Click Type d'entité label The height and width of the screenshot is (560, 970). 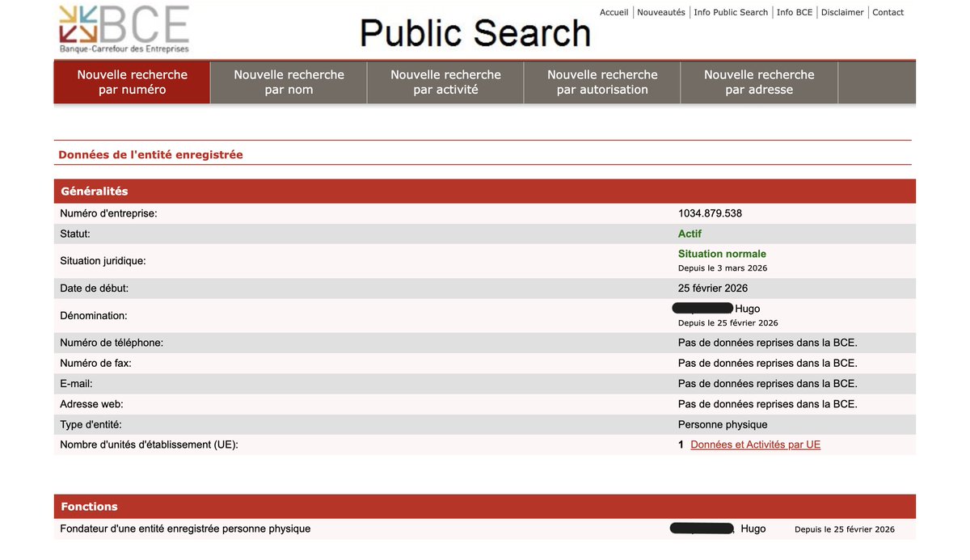pos(91,424)
